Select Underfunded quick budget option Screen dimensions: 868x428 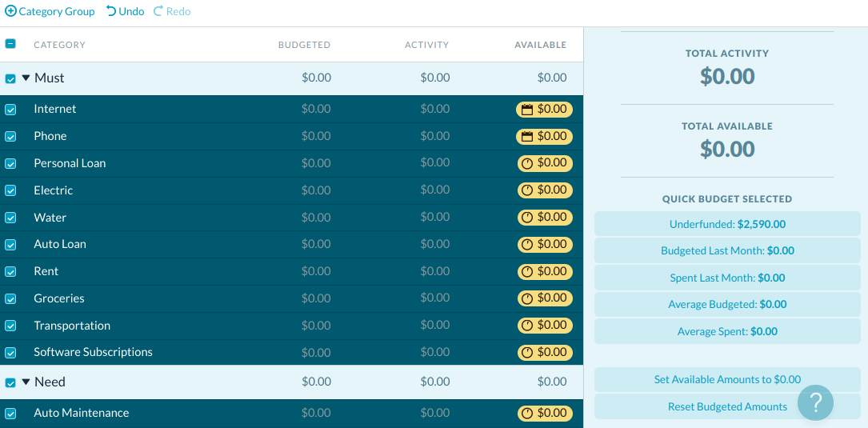tap(727, 224)
